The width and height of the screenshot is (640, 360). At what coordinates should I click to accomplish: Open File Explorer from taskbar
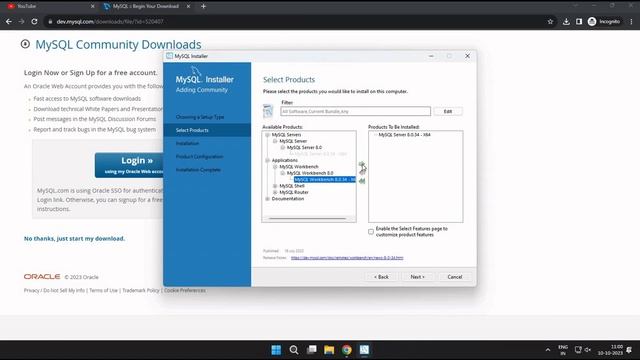[329, 350]
